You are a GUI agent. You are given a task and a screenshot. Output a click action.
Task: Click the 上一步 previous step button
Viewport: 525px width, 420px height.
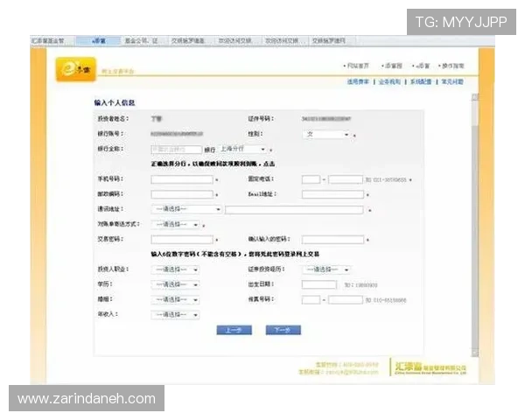pyautogui.click(x=234, y=330)
